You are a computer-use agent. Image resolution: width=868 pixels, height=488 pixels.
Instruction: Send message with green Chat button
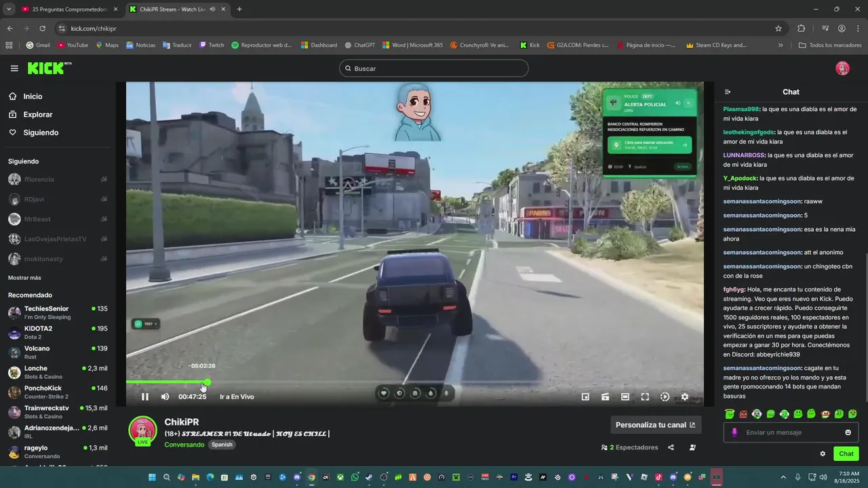click(846, 453)
